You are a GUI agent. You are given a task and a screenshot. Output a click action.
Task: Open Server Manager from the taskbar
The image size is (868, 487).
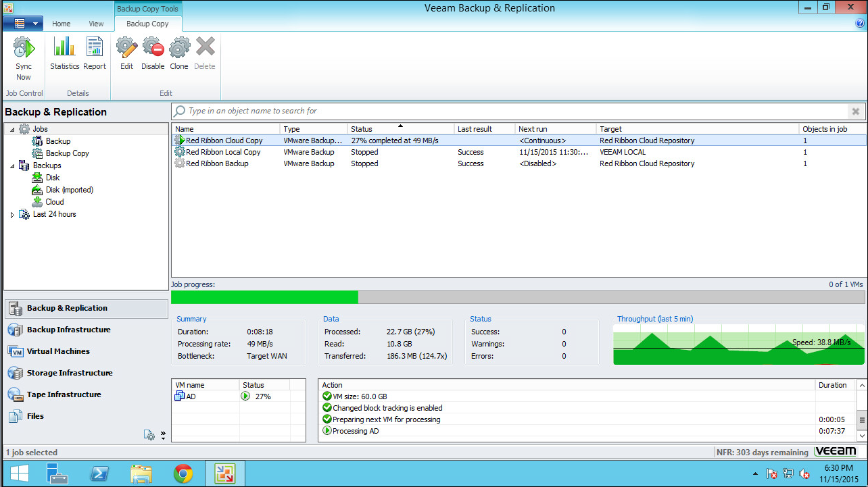tap(57, 474)
